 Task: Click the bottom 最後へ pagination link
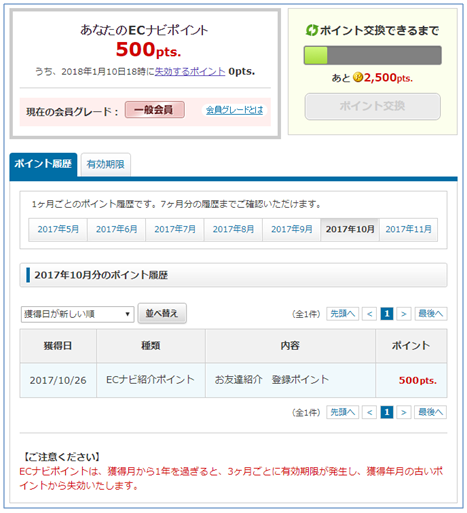(431, 412)
